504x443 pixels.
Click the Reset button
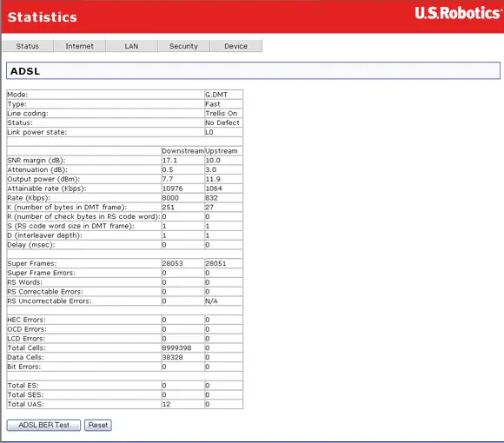tap(98, 425)
